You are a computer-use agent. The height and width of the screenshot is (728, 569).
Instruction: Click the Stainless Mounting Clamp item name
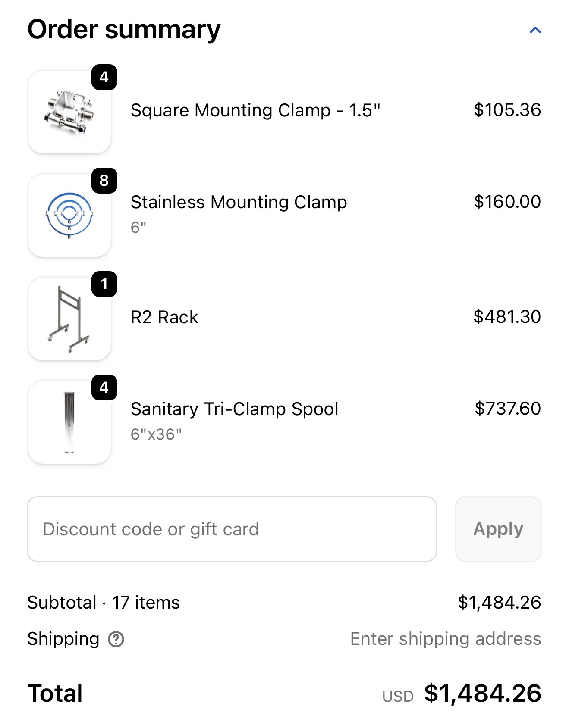239,202
